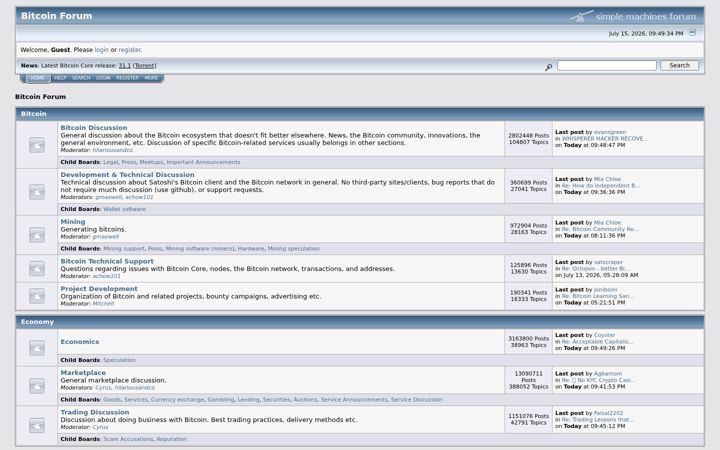Click the Economics board status icon

[x=37, y=348]
